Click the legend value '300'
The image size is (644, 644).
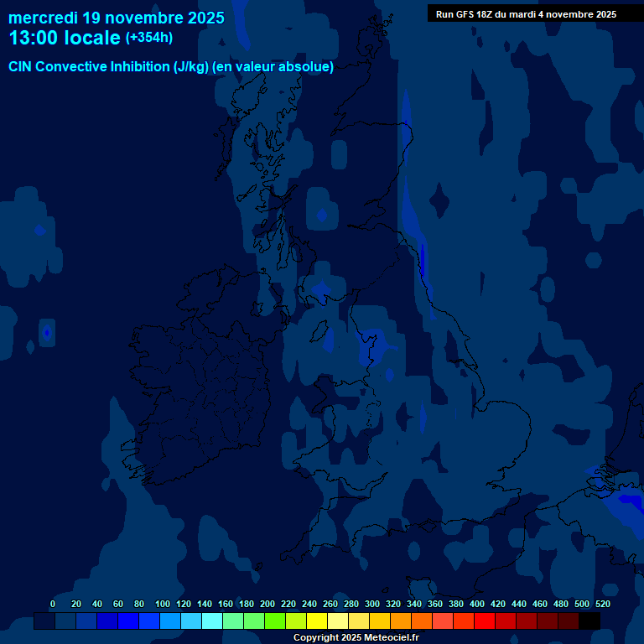(x=371, y=604)
